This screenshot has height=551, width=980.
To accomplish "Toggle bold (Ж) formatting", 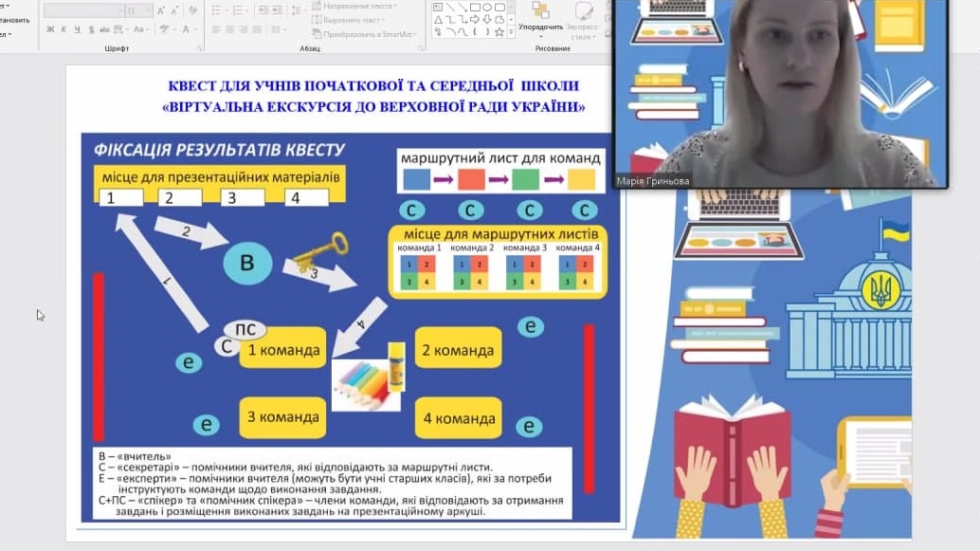I will click(x=50, y=29).
